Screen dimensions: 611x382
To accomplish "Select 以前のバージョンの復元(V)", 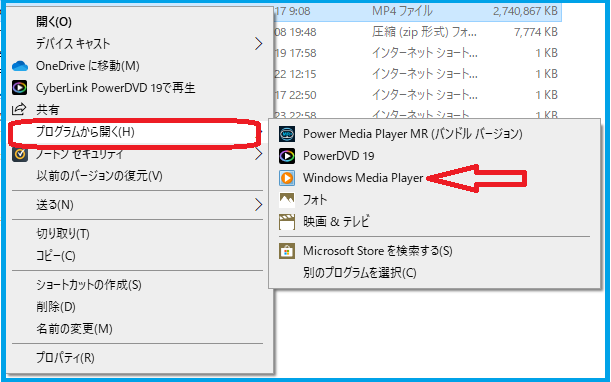I will coord(99,176).
